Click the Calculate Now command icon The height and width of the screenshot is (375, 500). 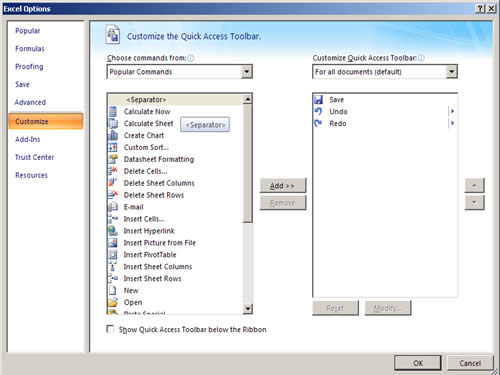pos(113,112)
